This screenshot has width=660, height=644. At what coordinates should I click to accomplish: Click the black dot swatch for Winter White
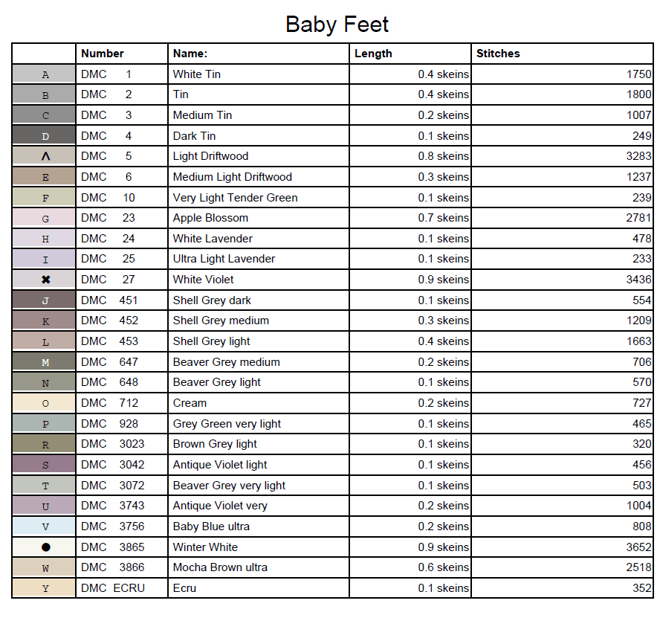click(45, 547)
